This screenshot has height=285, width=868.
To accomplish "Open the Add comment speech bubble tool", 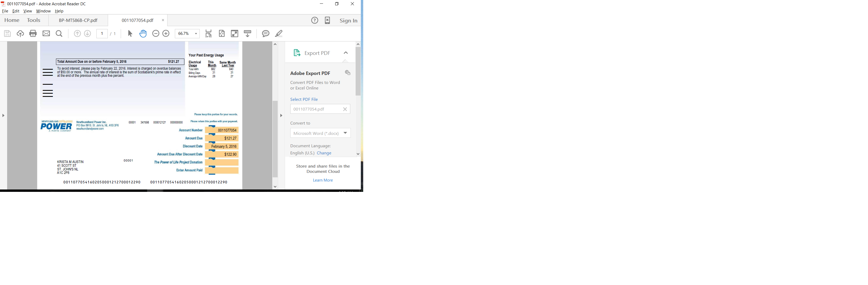I will [265, 33].
